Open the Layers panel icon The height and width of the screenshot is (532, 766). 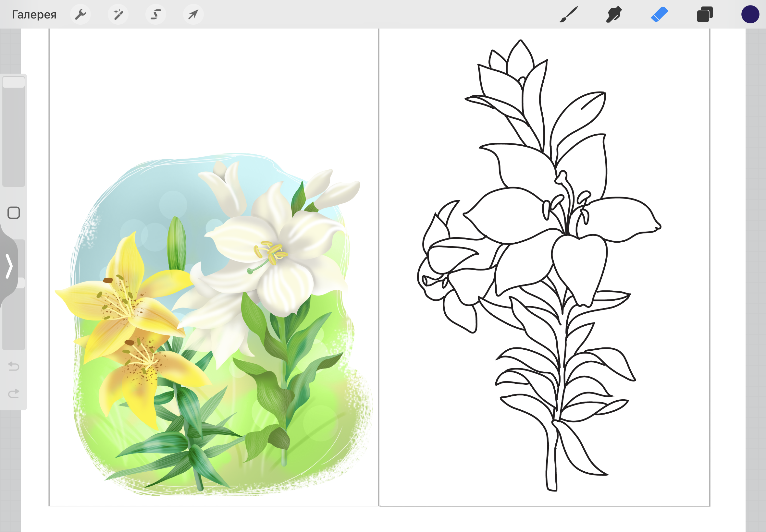pos(705,15)
